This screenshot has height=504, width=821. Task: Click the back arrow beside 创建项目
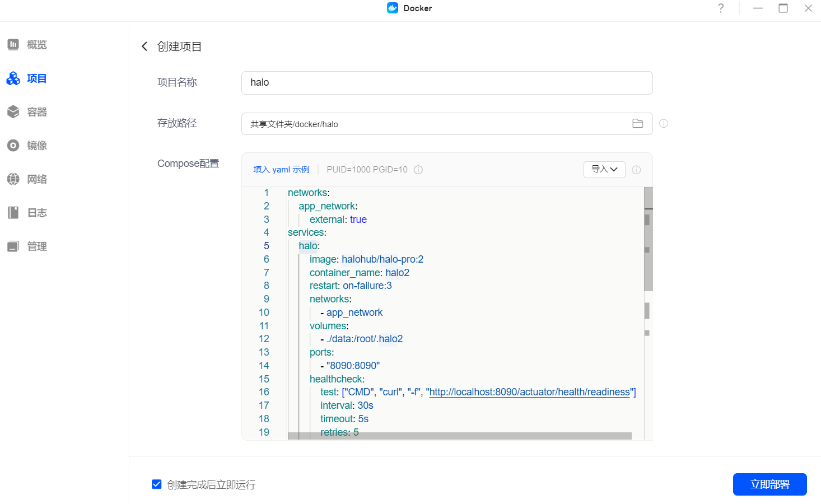144,46
